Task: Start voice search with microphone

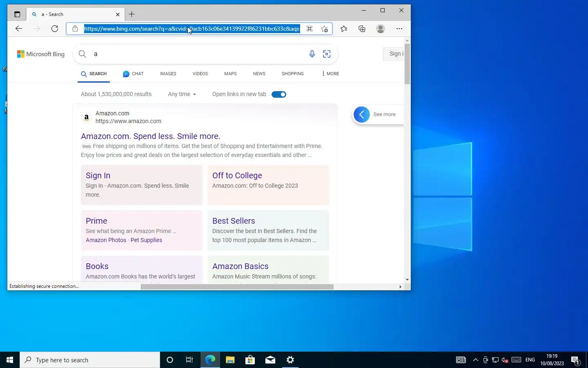Action: [x=312, y=54]
